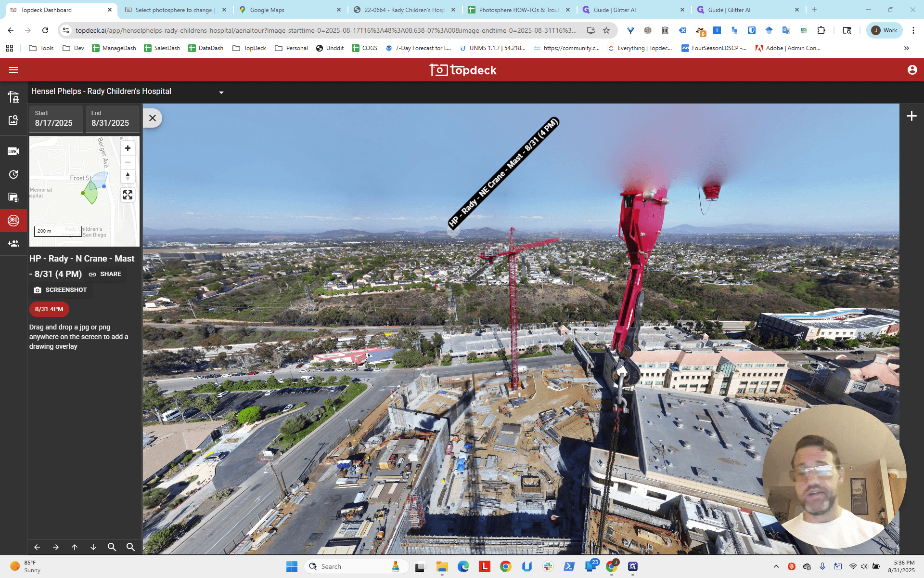The height and width of the screenshot is (578, 924).
Task: Switch to 22-0664 Rady Children's Hosp tab
Action: [x=404, y=10]
